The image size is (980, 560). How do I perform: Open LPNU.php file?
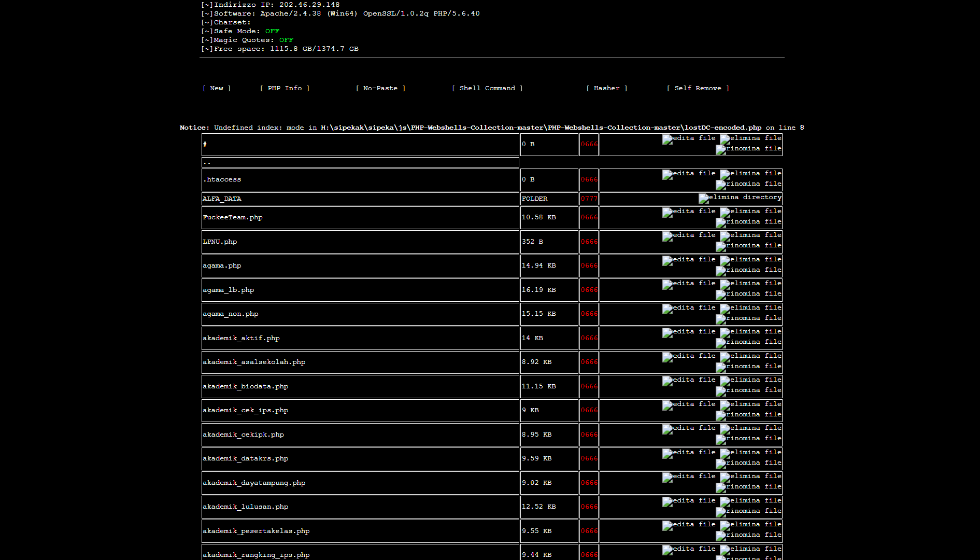coord(220,242)
